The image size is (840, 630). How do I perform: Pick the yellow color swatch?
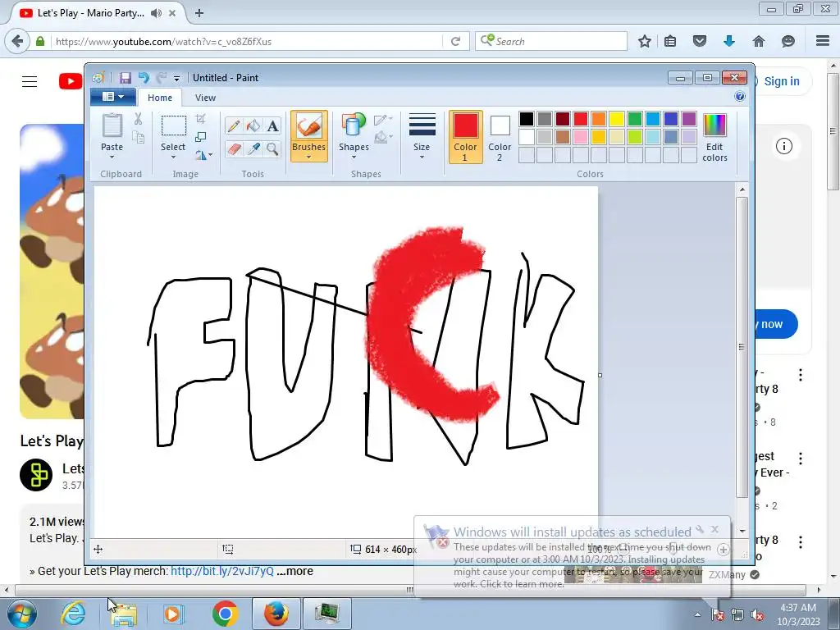click(x=617, y=119)
